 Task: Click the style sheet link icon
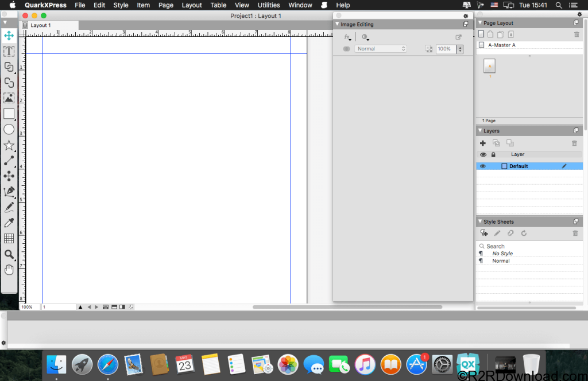(x=510, y=233)
